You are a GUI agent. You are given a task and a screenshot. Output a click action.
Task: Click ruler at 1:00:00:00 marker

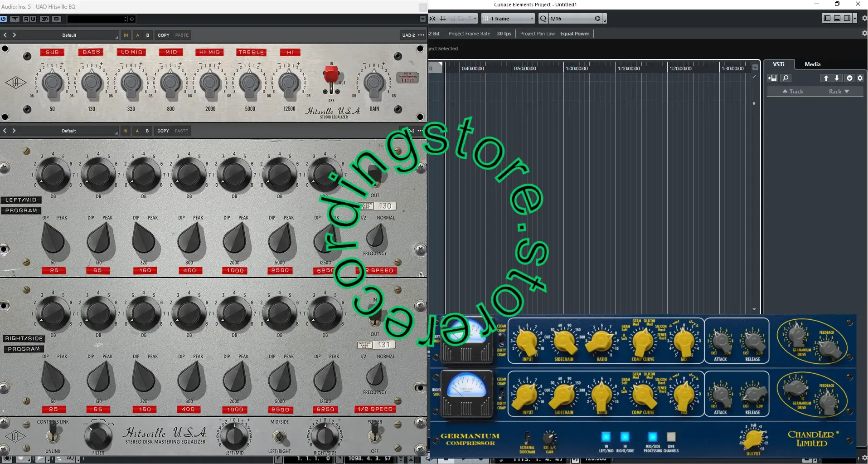coord(576,68)
